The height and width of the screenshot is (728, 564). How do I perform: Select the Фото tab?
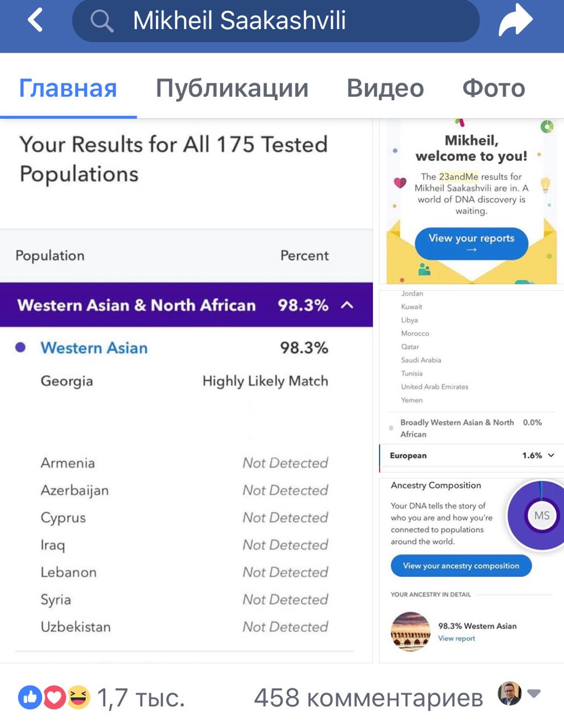point(493,88)
